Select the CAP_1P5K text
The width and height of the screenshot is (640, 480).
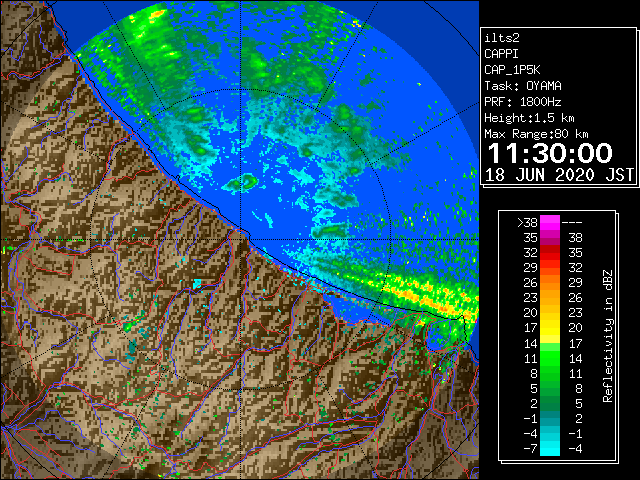point(512,70)
